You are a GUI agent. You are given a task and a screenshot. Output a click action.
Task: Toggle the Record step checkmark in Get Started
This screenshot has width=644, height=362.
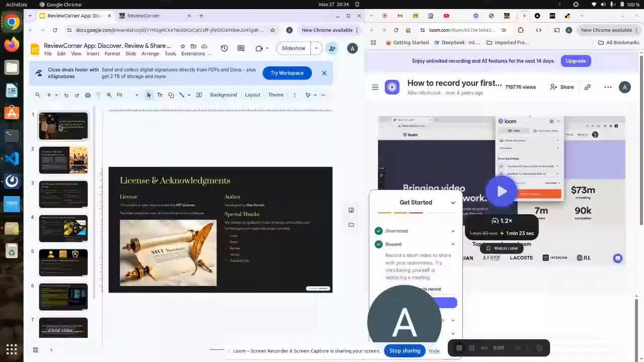[378, 244]
